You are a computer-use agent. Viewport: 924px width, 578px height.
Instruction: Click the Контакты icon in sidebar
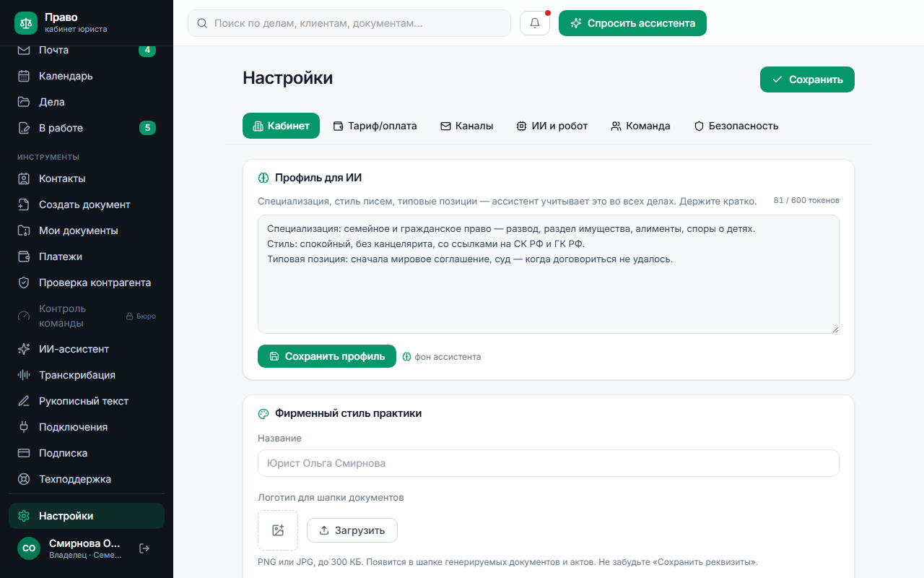tap(24, 178)
